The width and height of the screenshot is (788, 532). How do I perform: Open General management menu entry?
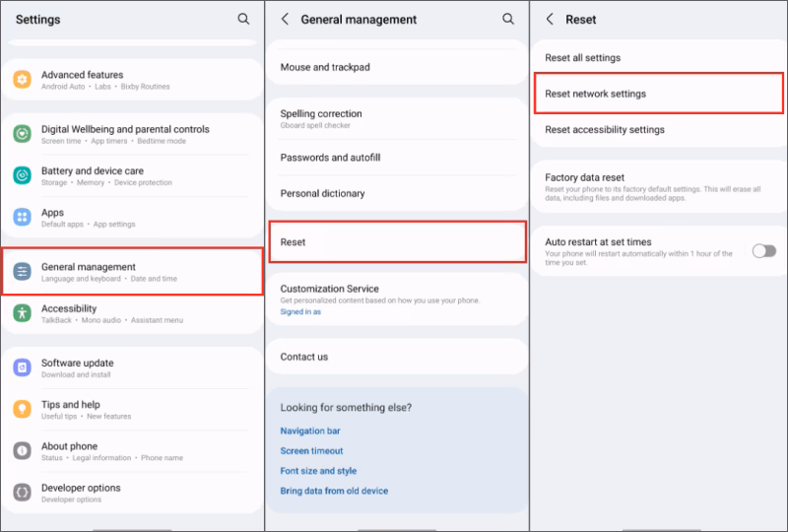(x=132, y=272)
